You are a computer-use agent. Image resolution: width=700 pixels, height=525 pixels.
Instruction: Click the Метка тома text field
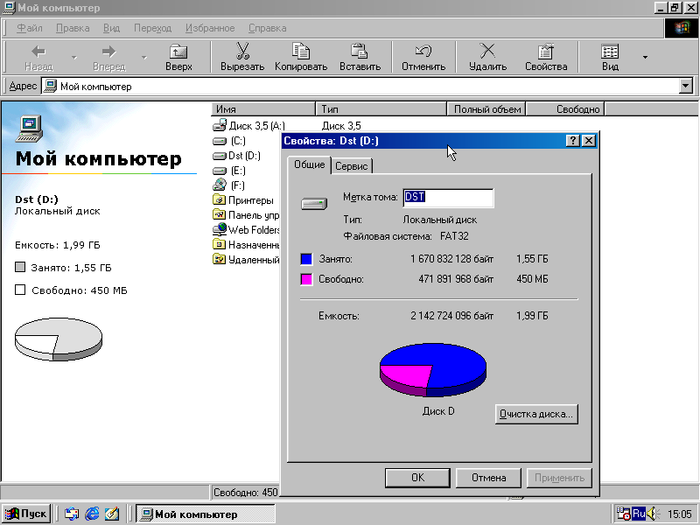click(x=447, y=198)
